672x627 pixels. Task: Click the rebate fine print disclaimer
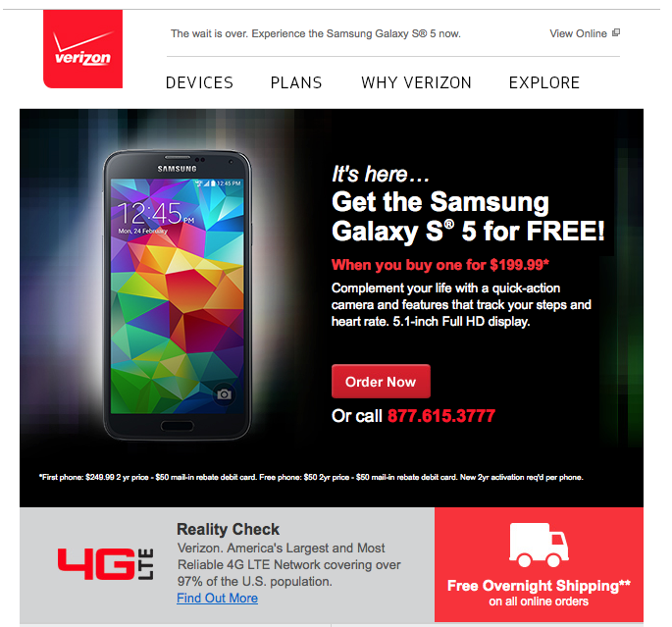point(311,477)
